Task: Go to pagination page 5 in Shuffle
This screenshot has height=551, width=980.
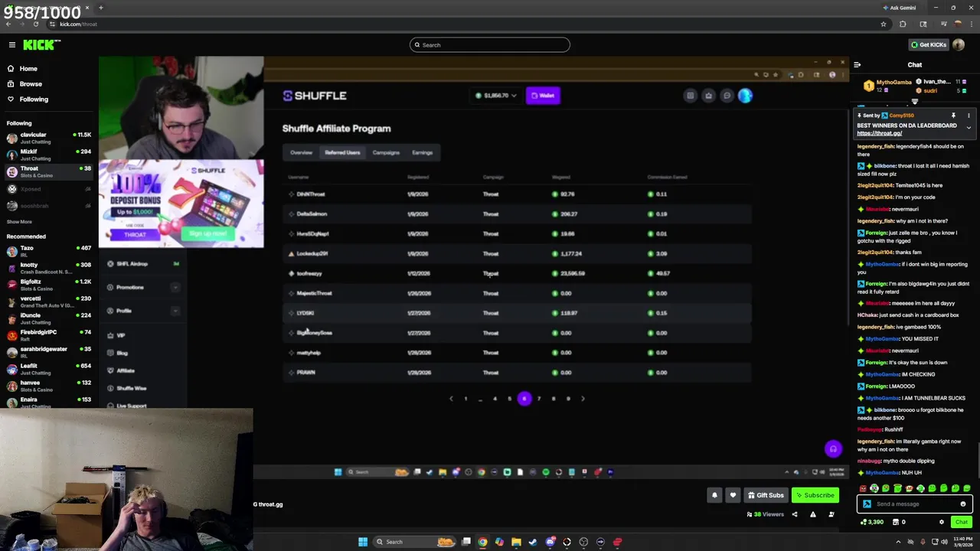Action: pyautogui.click(x=509, y=399)
